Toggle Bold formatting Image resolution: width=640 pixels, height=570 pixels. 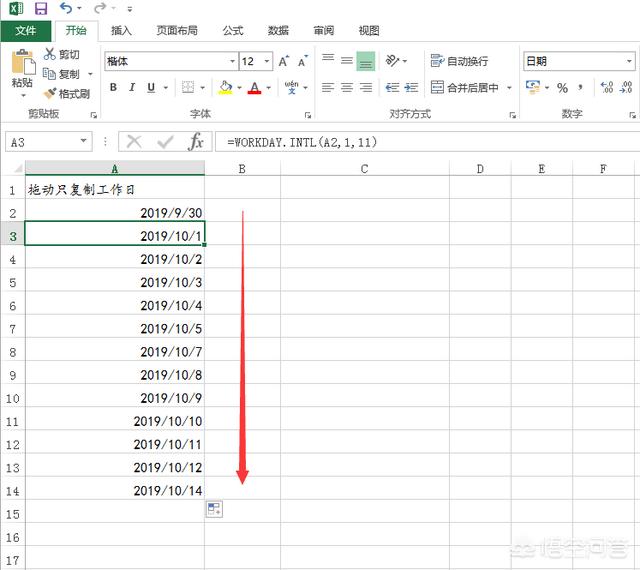(113, 88)
